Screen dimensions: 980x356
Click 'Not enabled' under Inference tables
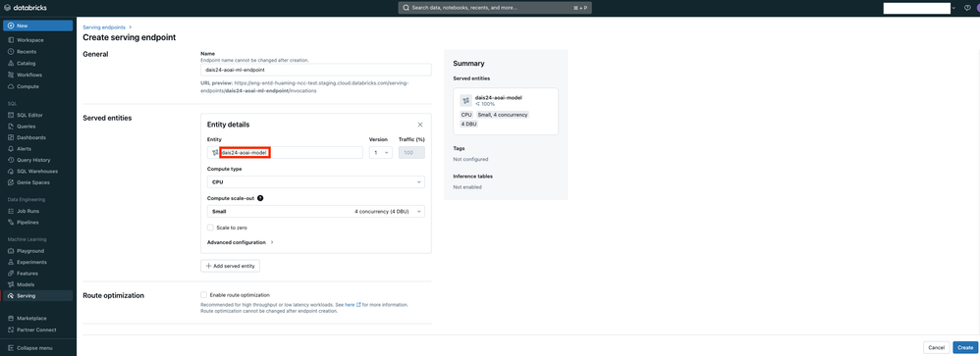[x=467, y=187]
